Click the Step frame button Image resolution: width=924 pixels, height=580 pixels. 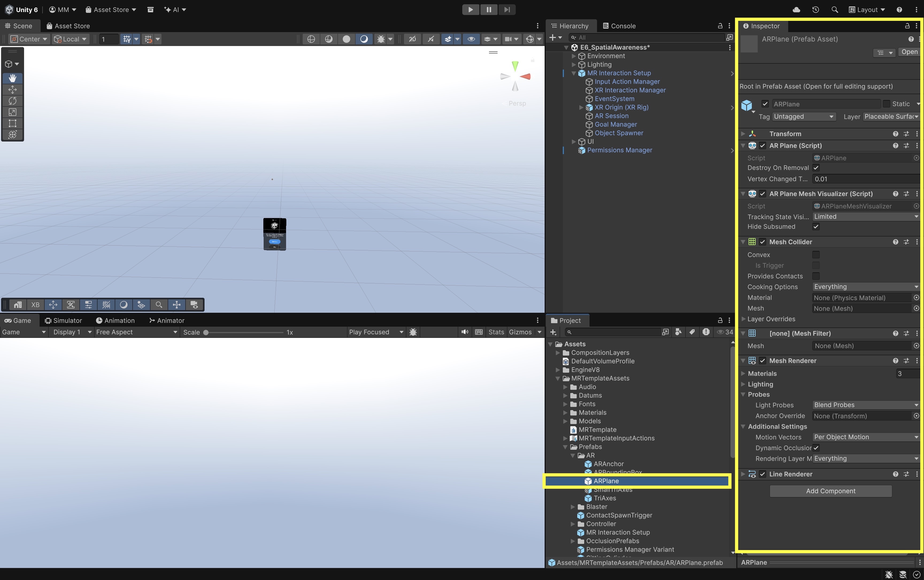(x=507, y=10)
